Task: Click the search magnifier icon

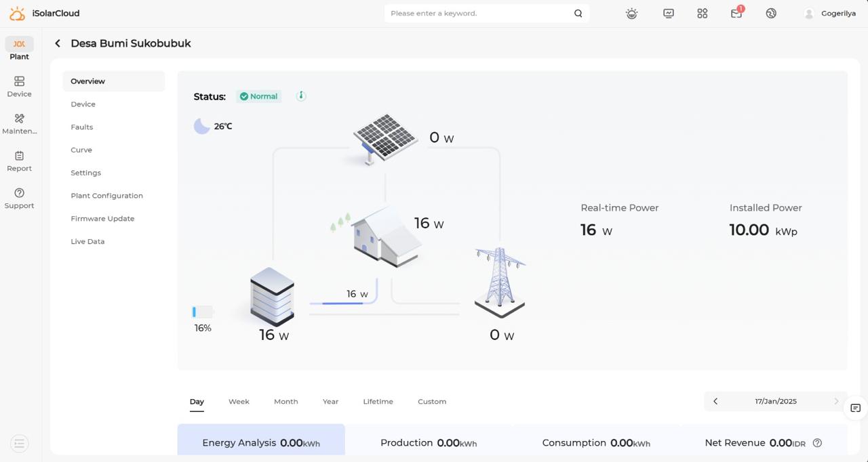Action: tap(578, 14)
